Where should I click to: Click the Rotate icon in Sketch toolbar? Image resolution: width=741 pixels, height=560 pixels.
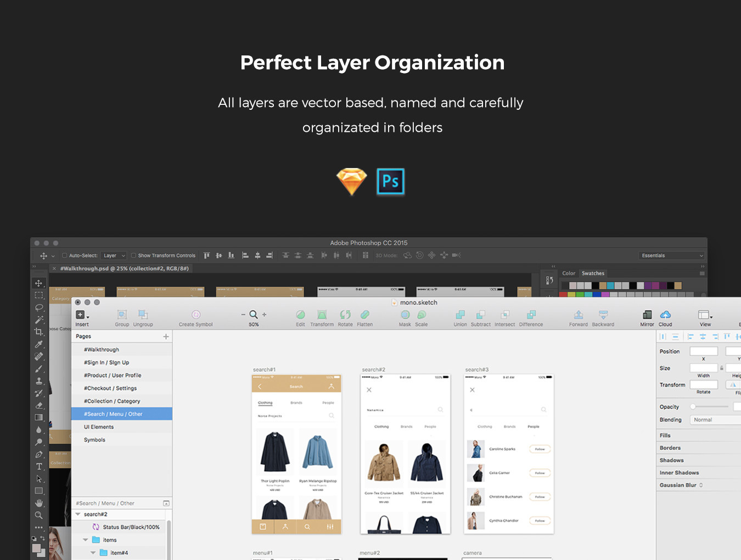click(345, 315)
